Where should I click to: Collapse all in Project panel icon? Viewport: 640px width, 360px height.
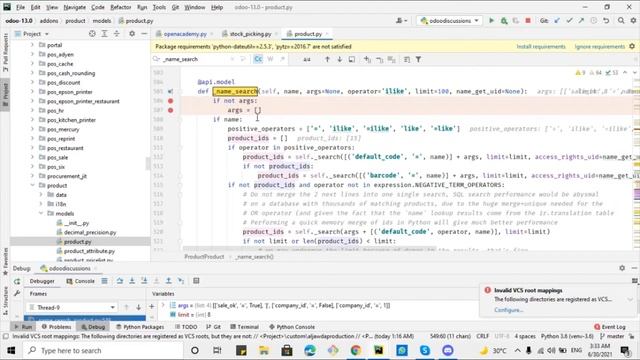(117, 34)
